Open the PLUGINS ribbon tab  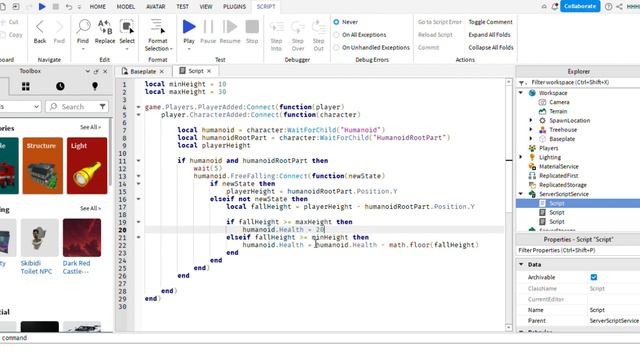tap(234, 7)
